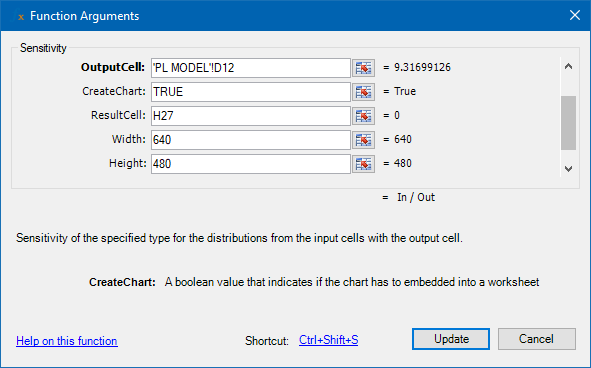
Task: Click the arguments list scroll-down arrow
Action: pos(568,169)
